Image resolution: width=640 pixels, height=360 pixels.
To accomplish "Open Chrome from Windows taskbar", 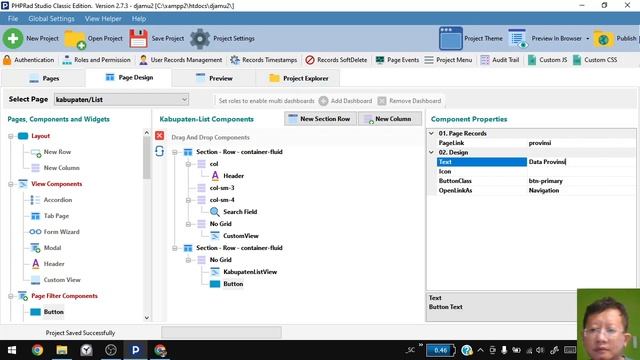I will (38, 350).
